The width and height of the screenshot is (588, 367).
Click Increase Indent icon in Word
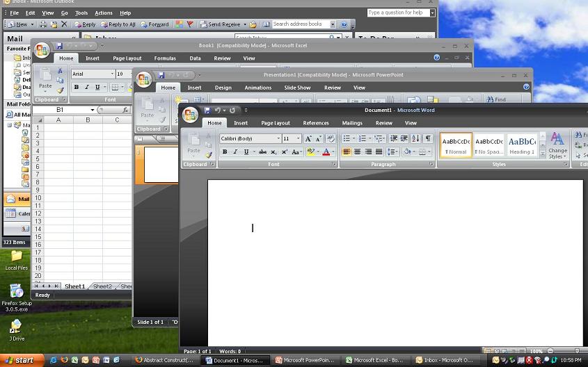click(404, 138)
